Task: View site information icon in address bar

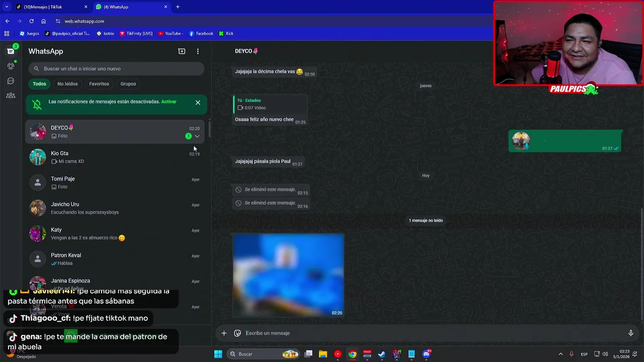Action: 58,21
